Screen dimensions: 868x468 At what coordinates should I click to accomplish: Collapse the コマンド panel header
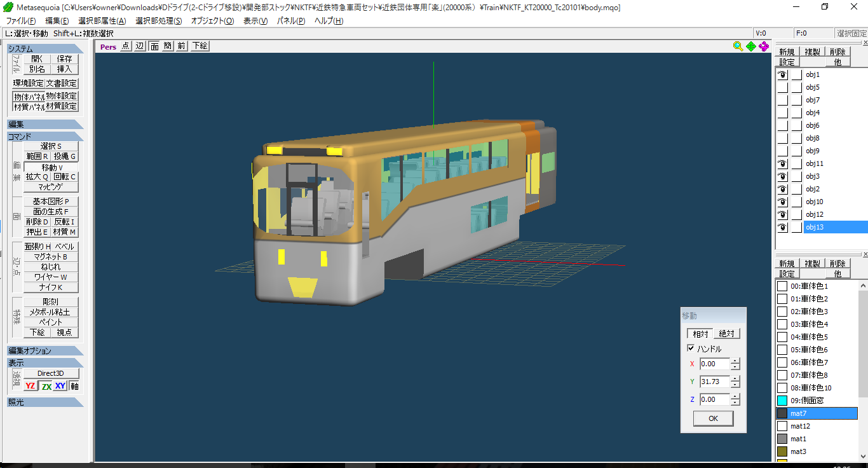45,136
